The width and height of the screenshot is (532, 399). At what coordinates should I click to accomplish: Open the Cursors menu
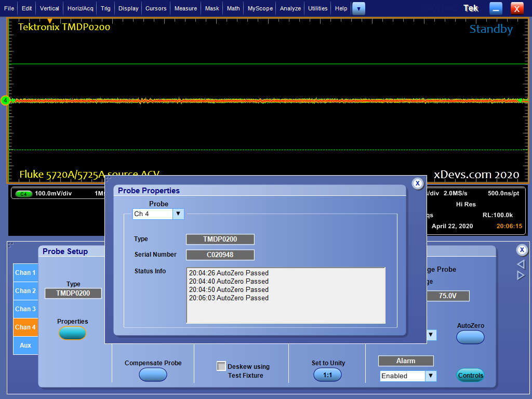(x=156, y=8)
